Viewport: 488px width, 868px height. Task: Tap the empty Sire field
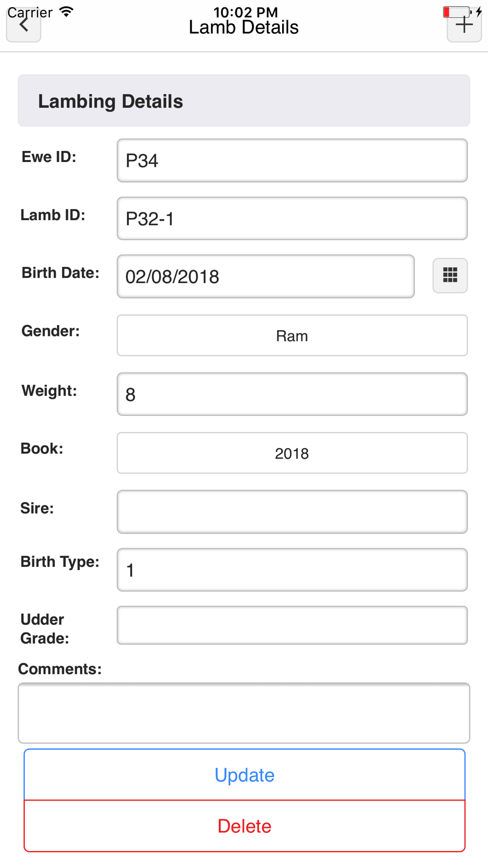[x=292, y=512]
